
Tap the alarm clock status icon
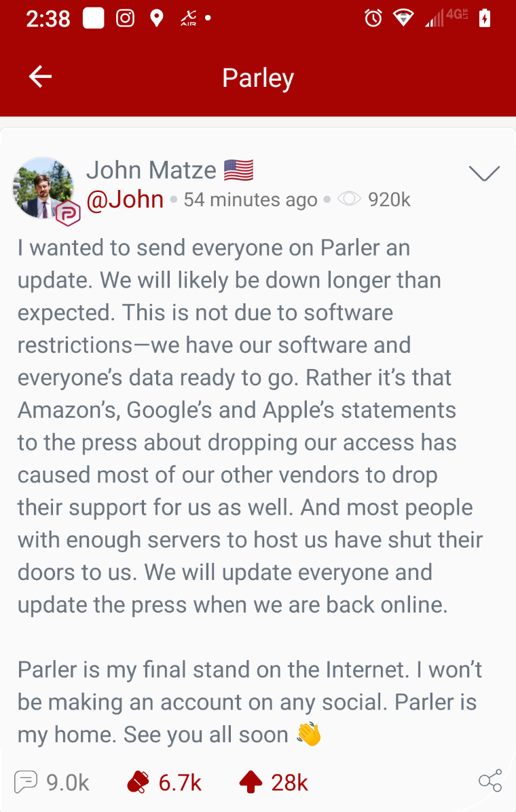(x=373, y=18)
